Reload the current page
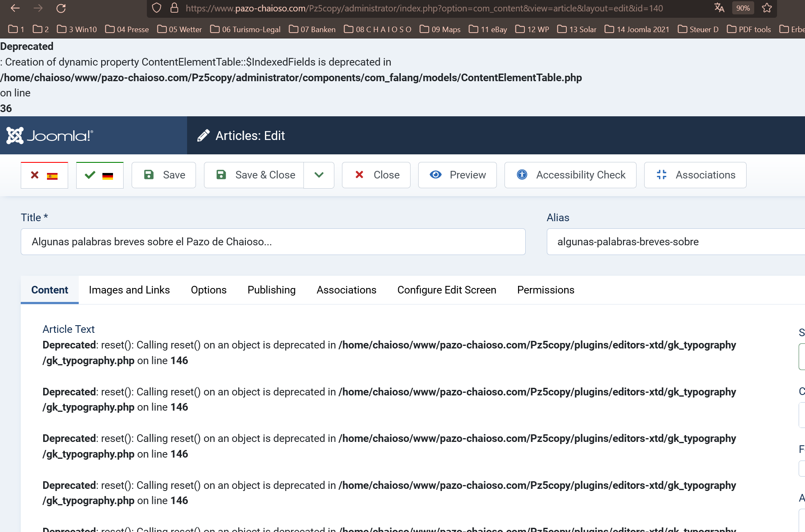Viewport: 805px width, 532px height. pyautogui.click(x=61, y=8)
